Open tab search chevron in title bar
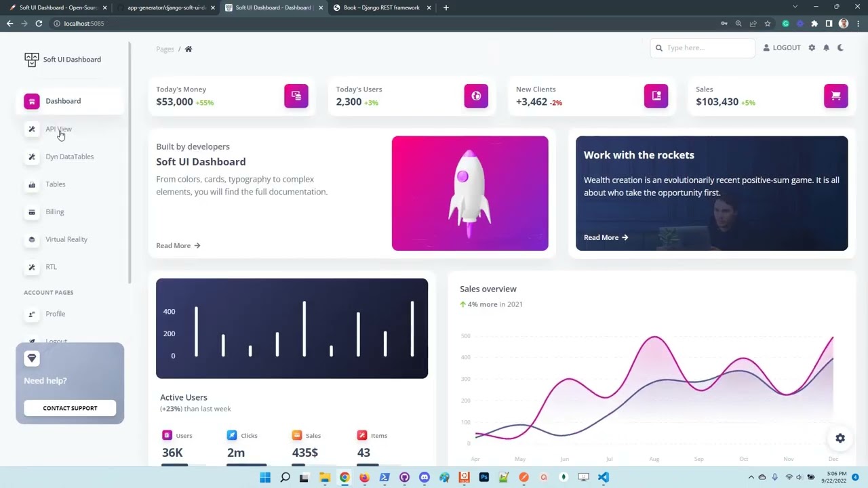 (x=795, y=7)
